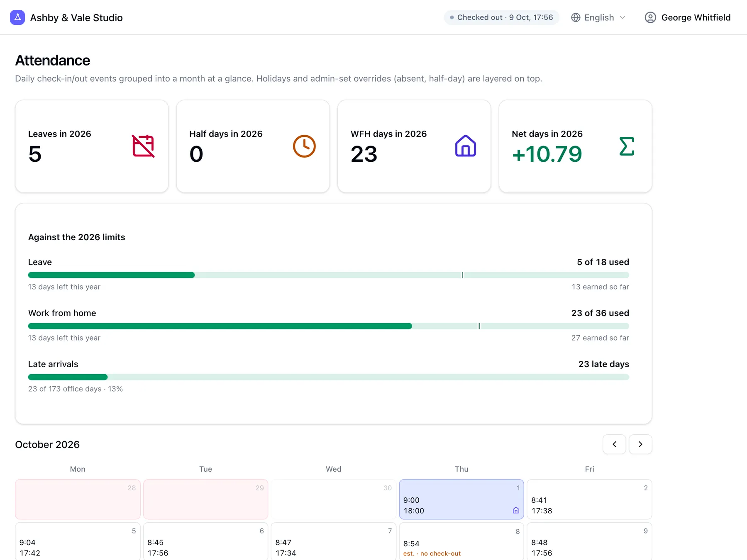Click the 'est. · no check-out' note
This screenshot has width=747, height=560.
pyautogui.click(x=432, y=553)
